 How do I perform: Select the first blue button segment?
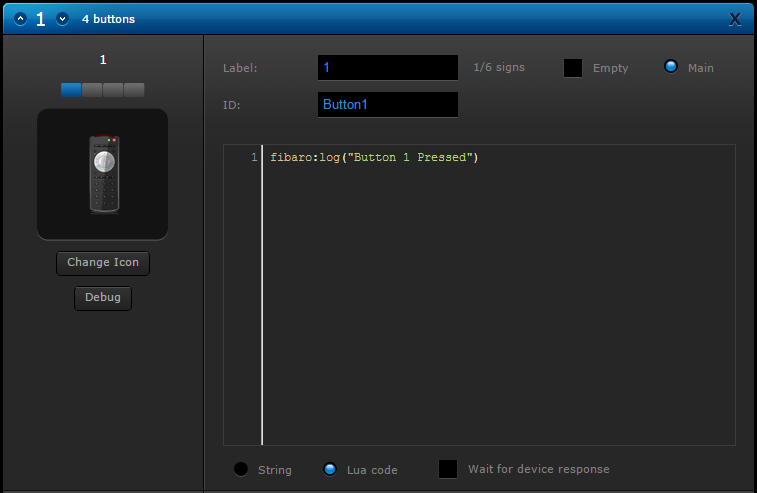tap(71, 90)
